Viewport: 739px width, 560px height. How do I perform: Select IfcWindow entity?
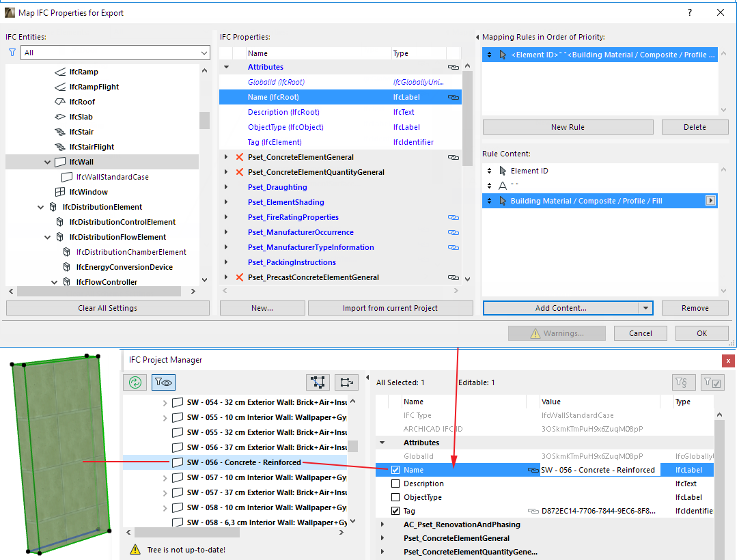coord(88,192)
